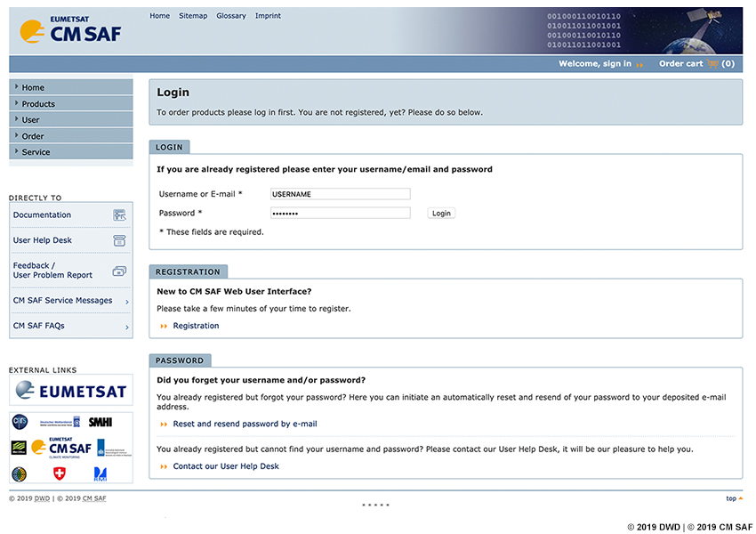This screenshot has width=756, height=534.
Task: Open Sitemap in the top navigation
Action: (x=193, y=16)
